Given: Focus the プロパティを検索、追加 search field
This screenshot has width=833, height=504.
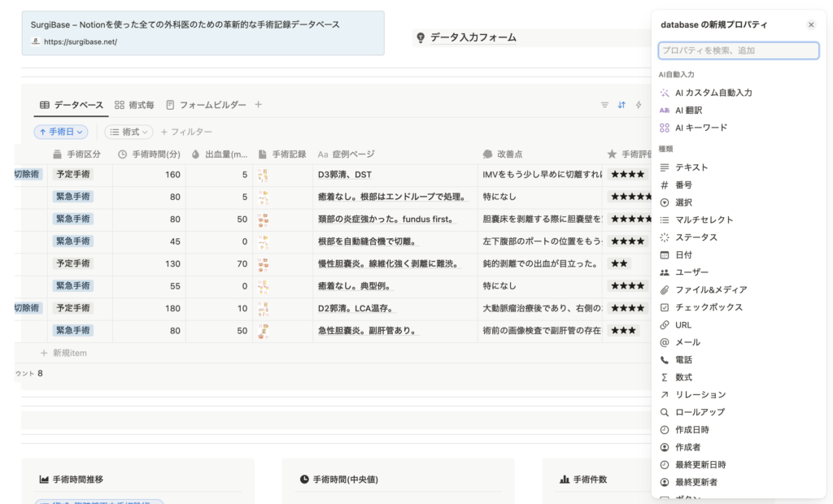Looking at the screenshot, I should pyautogui.click(x=739, y=50).
